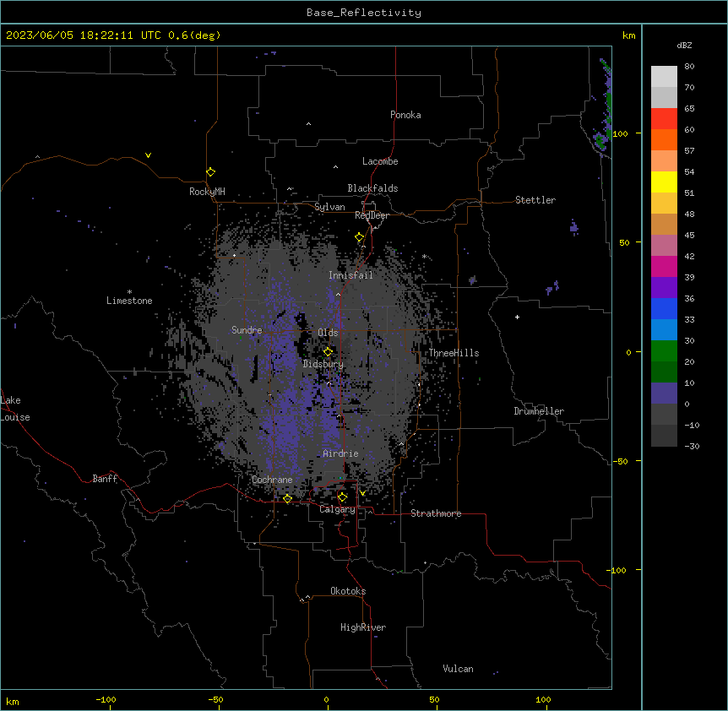
Task: Click the yellow V marker east of Calgary
Action: point(362,493)
